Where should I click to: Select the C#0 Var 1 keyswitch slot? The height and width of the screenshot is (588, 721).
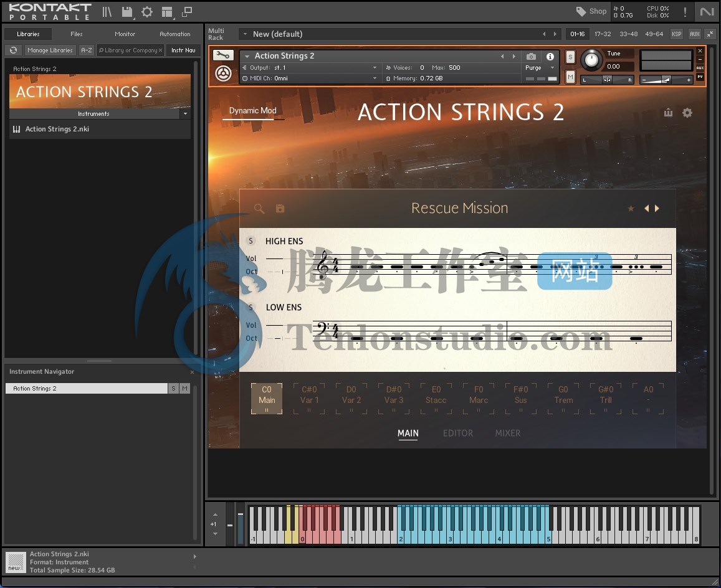click(x=309, y=399)
